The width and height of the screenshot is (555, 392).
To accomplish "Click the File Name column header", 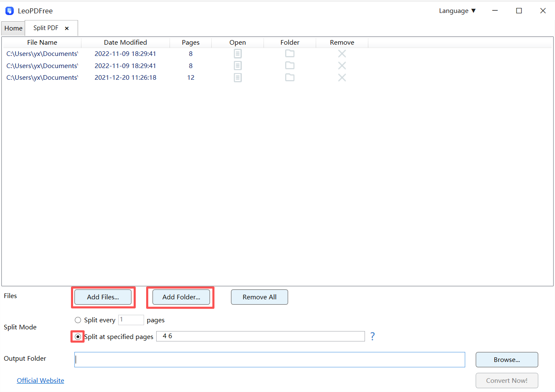I will tap(42, 43).
